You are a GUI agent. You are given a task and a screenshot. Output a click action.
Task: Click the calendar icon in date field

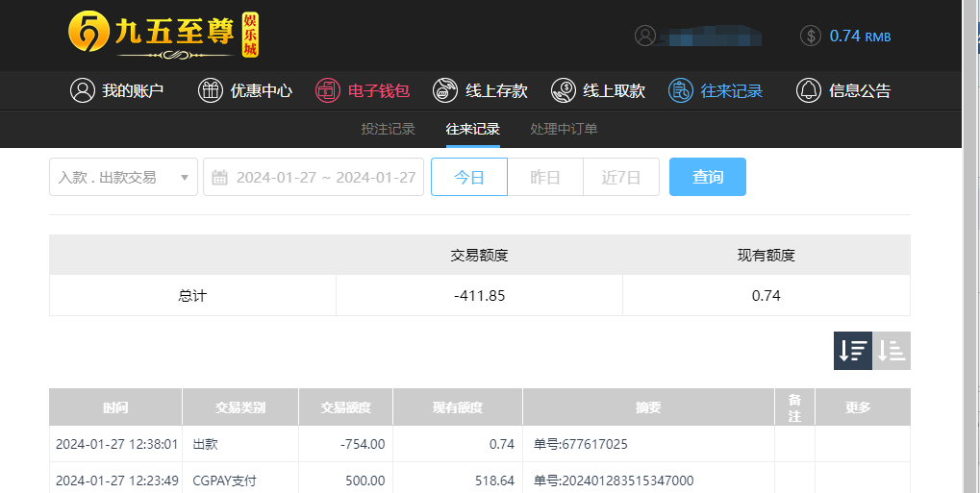(219, 178)
